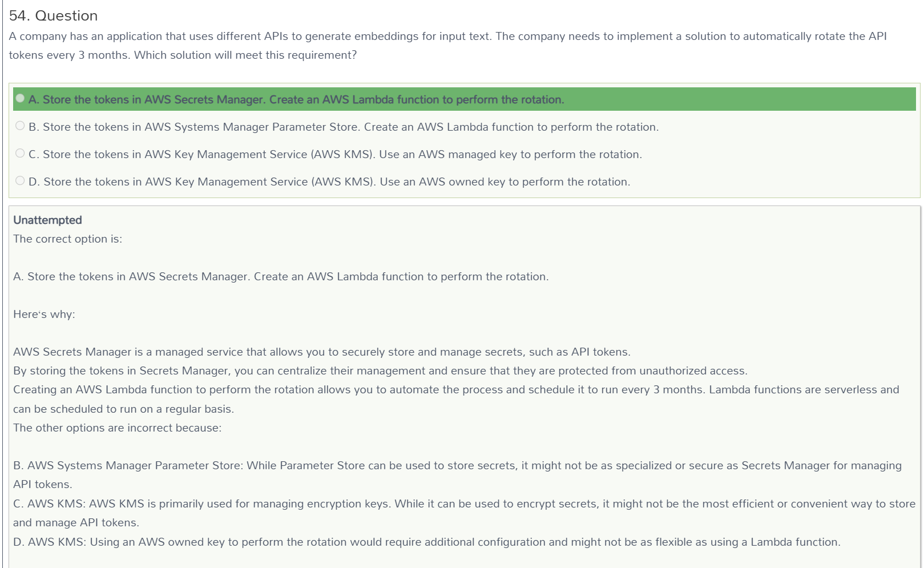Select radio button for option D
This screenshot has height=568, width=924.
point(20,180)
